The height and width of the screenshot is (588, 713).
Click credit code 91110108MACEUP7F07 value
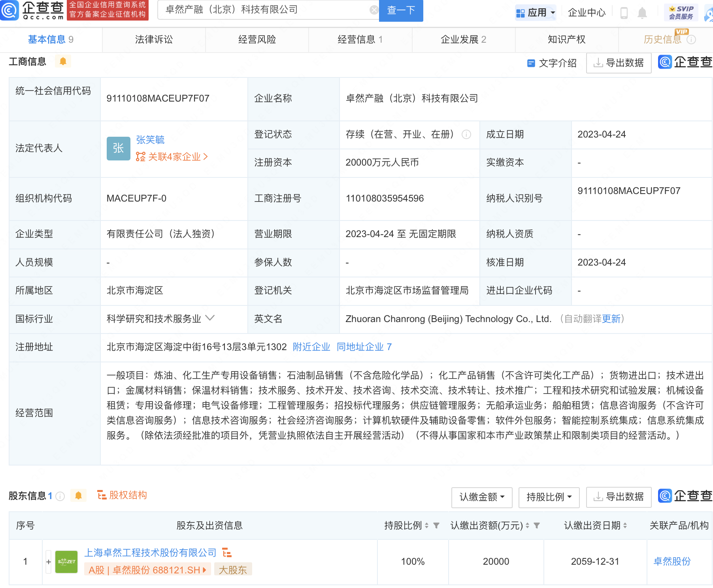pyautogui.click(x=158, y=98)
